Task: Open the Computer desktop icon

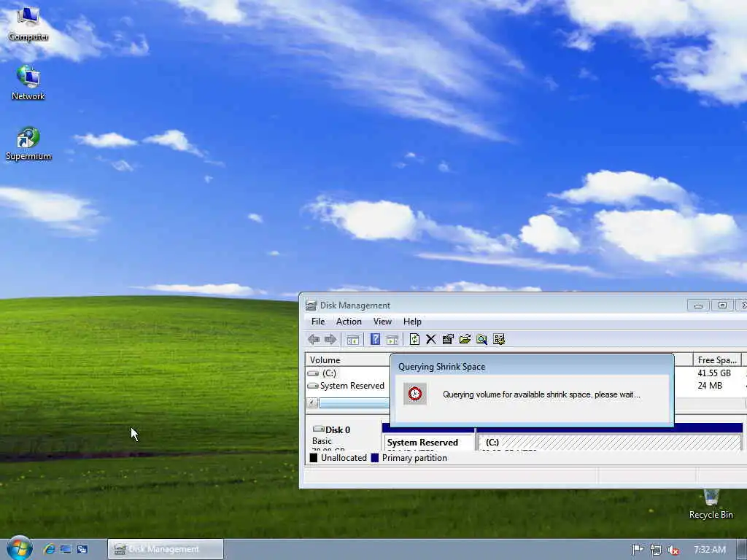Action: [x=28, y=24]
